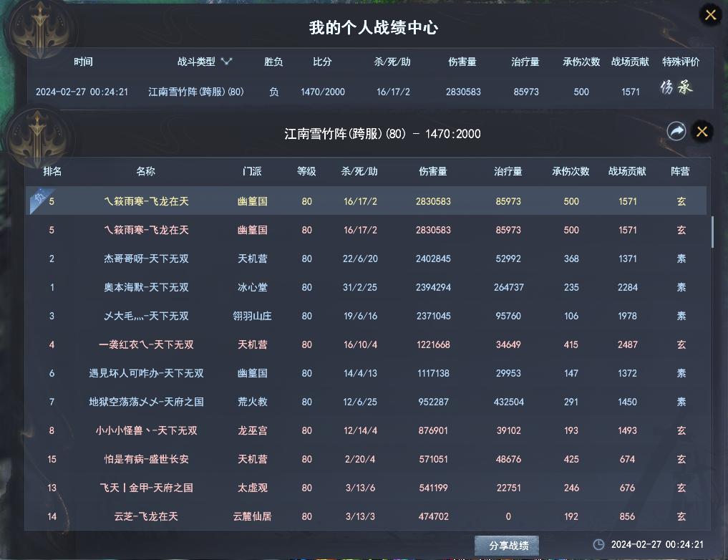The width and height of the screenshot is (728, 560).
Task: Click the share arrow icon beside battle title
Action: [676, 131]
